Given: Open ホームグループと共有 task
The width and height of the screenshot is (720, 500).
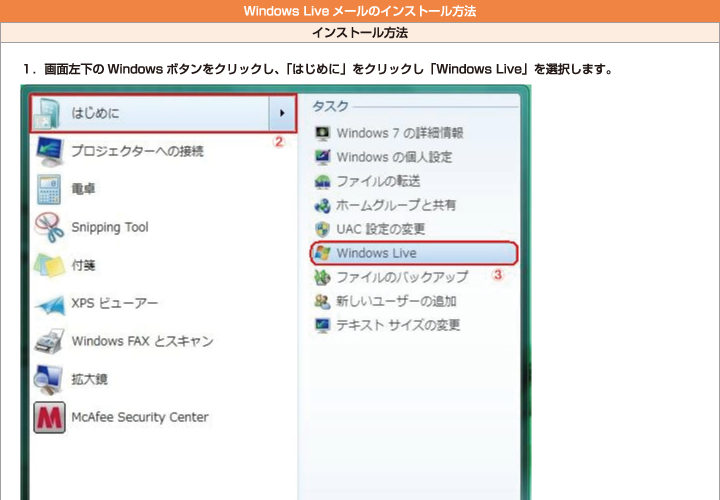Looking at the screenshot, I should 396,205.
